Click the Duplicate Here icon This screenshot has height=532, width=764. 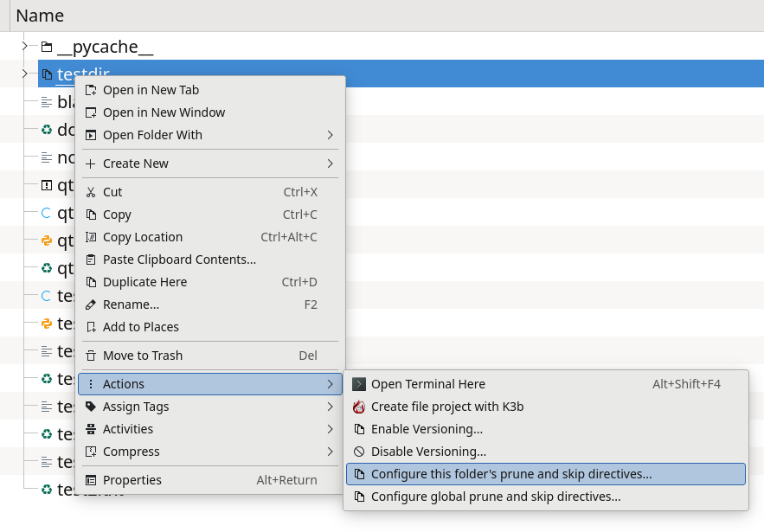tap(91, 282)
